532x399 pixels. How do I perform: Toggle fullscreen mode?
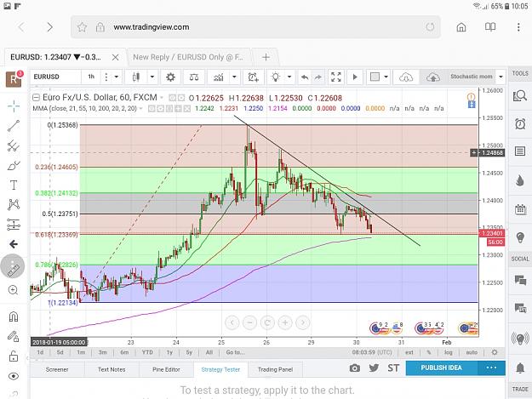pos(336,77)
